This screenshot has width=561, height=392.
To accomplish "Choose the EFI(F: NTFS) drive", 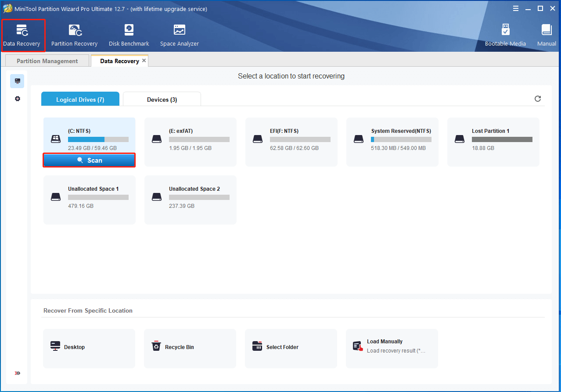I will (291, 142).
